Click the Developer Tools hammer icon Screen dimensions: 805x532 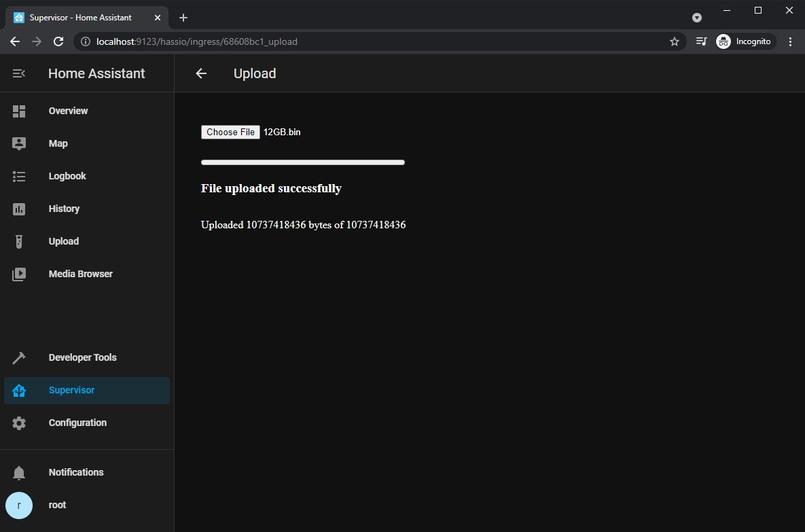pyautogui.click(x=19, y=358)
